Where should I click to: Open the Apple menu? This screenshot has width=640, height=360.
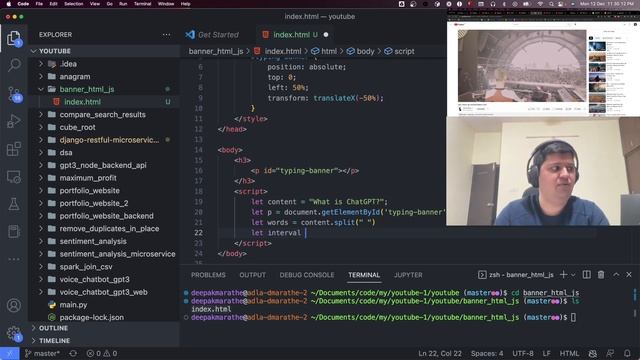8,4
